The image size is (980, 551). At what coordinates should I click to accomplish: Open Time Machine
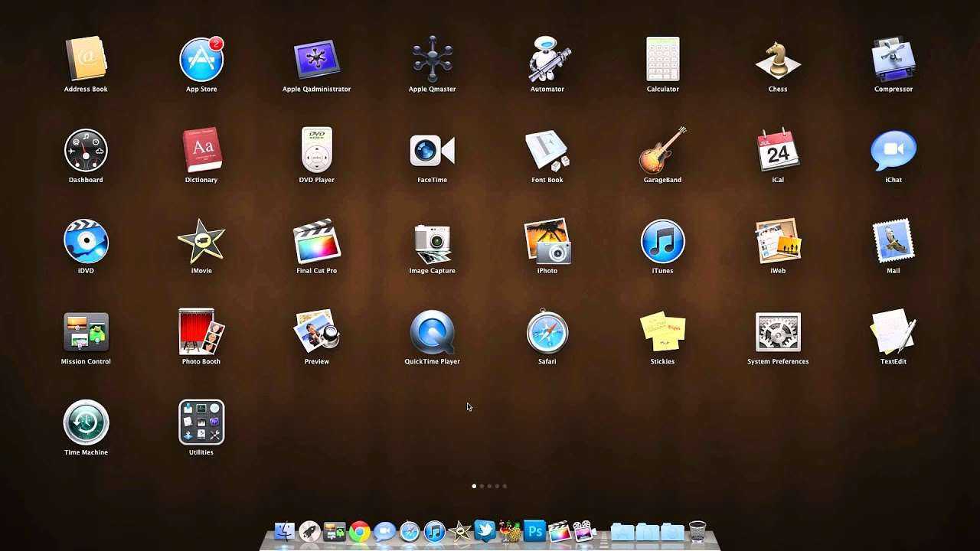point(86,422)
